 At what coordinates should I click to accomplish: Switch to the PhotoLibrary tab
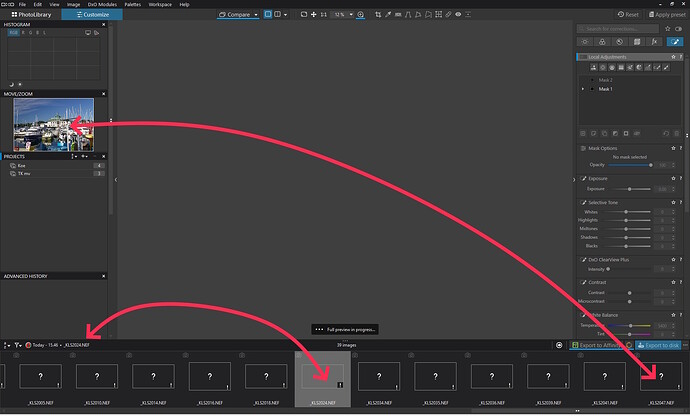tap(31, 15)
